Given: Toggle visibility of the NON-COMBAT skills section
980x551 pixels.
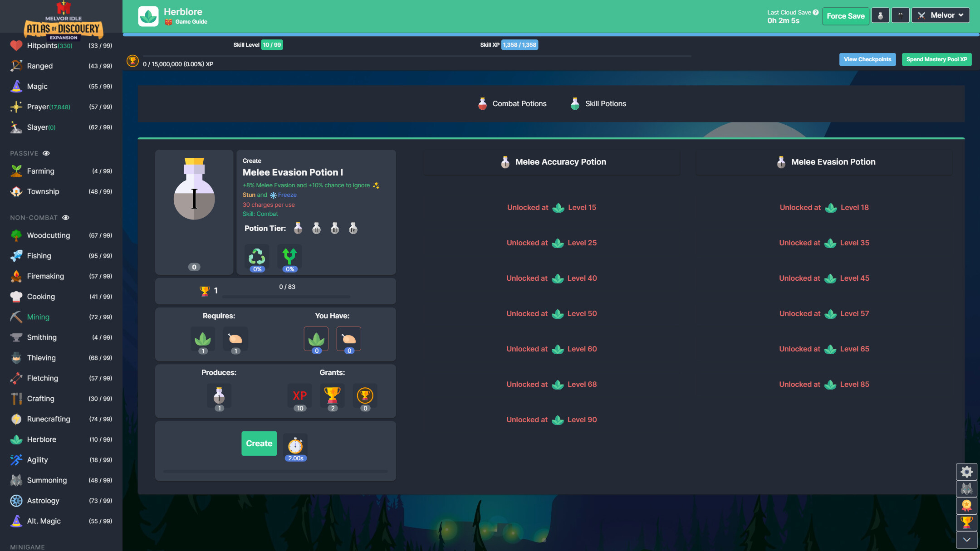Looking at the screenshot, I should [65, 218].
